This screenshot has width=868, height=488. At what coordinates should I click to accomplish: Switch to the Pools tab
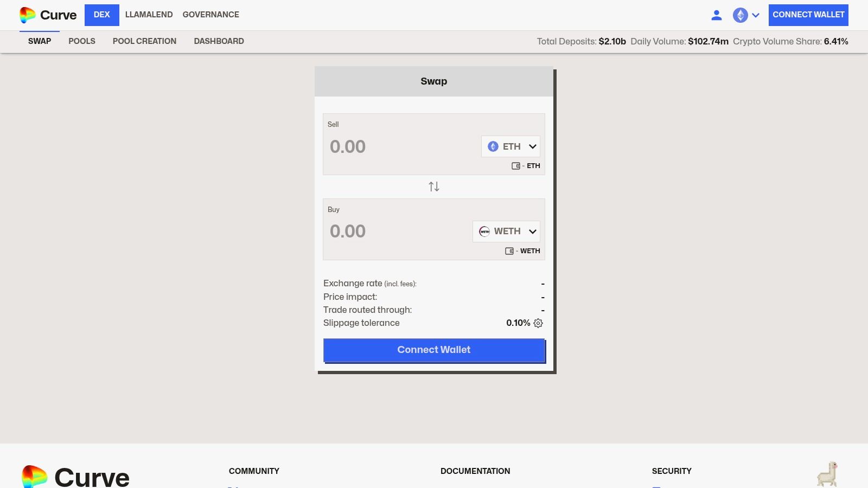(x=82, y=41)
